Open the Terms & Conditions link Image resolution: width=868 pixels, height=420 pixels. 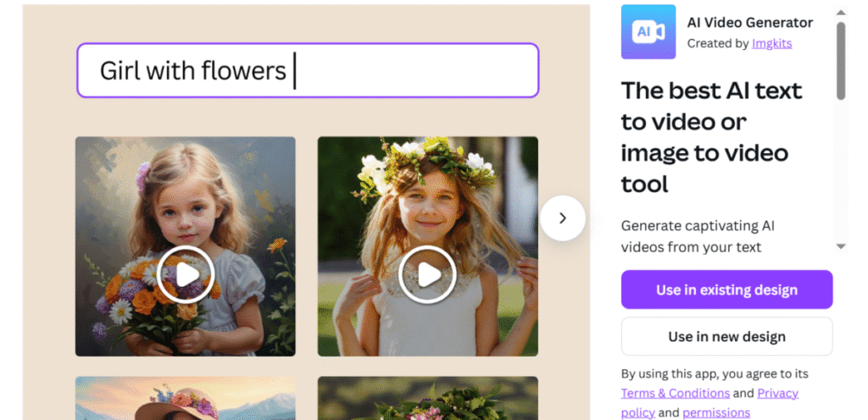point(675,393)
